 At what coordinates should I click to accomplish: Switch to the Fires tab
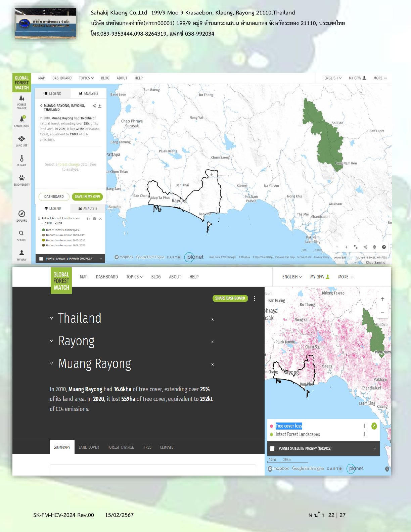point(147,447)
